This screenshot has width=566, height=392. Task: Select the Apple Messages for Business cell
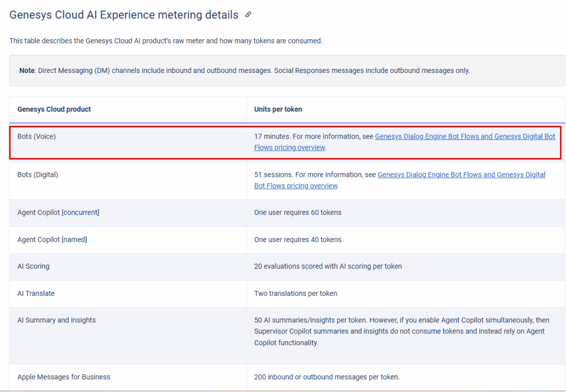click(63, 377)
